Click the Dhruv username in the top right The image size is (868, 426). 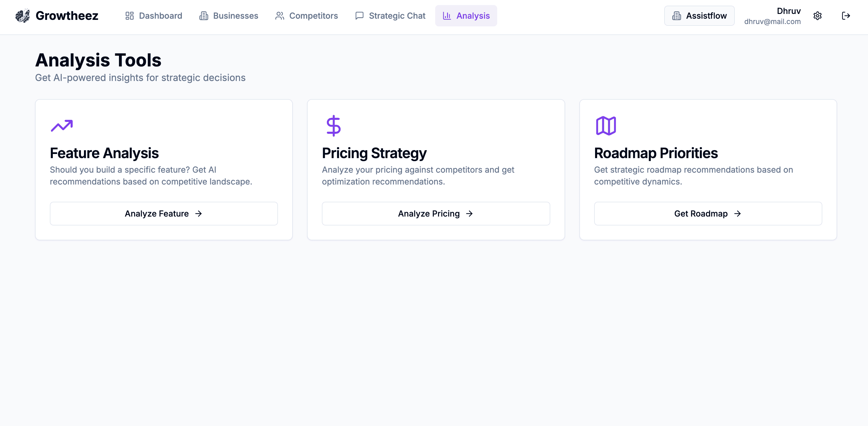(x=788, y=10)
